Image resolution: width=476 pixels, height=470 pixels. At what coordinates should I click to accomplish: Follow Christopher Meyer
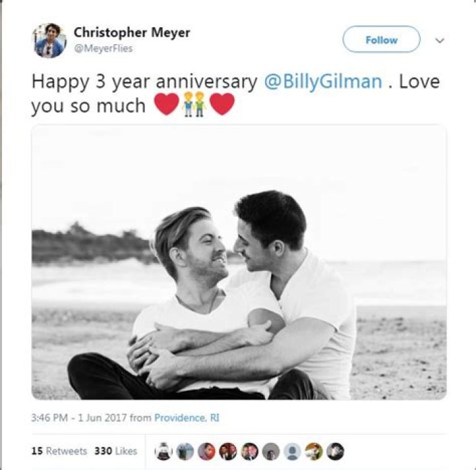click(x=381, y=40)
